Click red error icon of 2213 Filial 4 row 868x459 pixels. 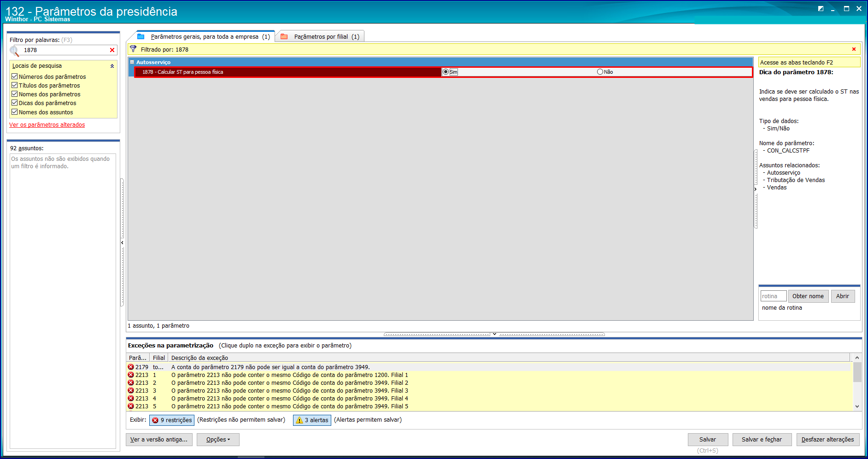[131, 398]
